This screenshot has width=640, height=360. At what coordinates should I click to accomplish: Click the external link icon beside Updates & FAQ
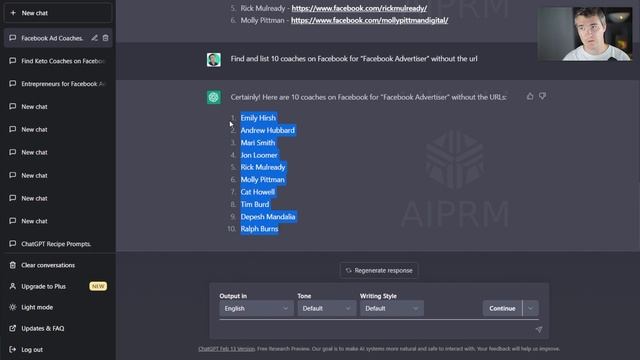point(13,328)
